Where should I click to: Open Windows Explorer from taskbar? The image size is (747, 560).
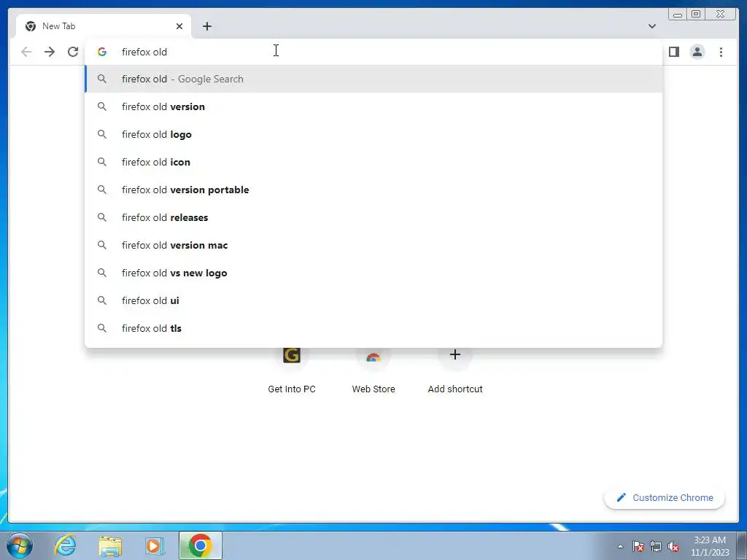pos(110,545)
